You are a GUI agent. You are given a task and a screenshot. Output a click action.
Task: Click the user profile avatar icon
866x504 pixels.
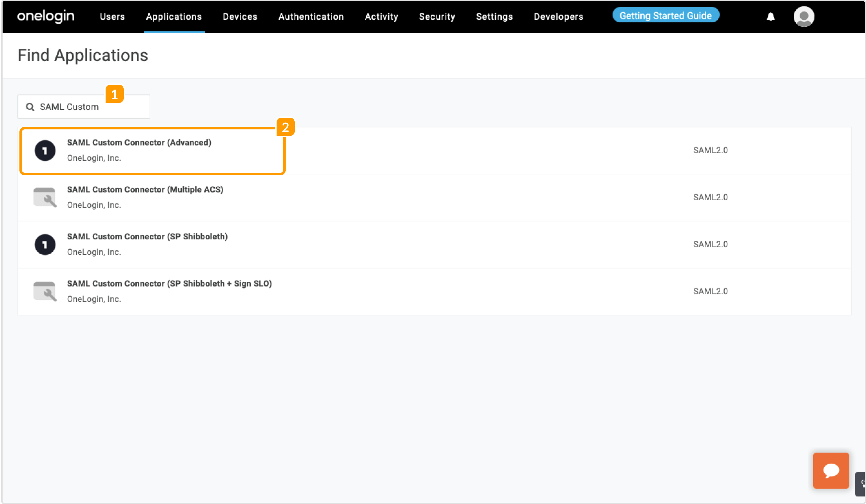point(803,16)
